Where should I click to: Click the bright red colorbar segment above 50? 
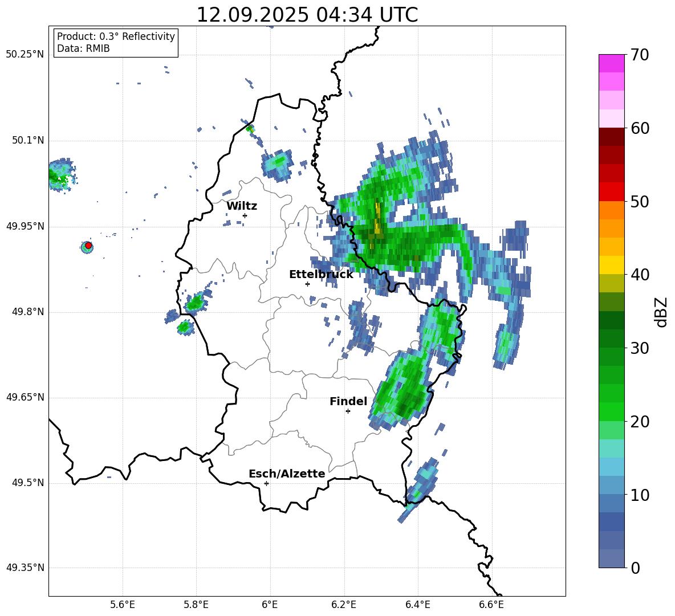[611, 192]
